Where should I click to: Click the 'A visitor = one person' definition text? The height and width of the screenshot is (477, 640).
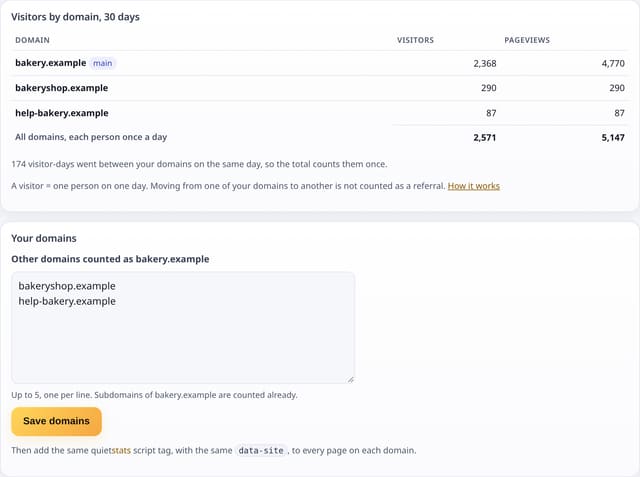tap(228, 186)
